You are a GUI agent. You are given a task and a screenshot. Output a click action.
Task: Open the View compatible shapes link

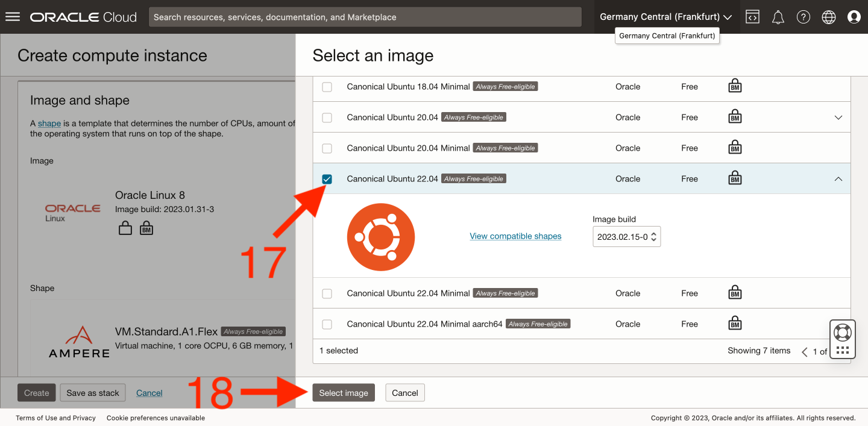point(515,236)
